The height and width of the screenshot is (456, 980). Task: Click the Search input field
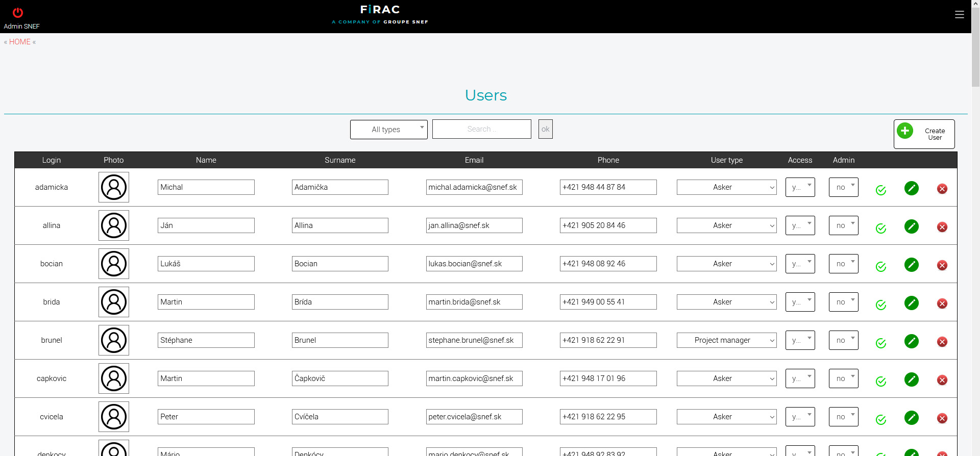(481, 130)
